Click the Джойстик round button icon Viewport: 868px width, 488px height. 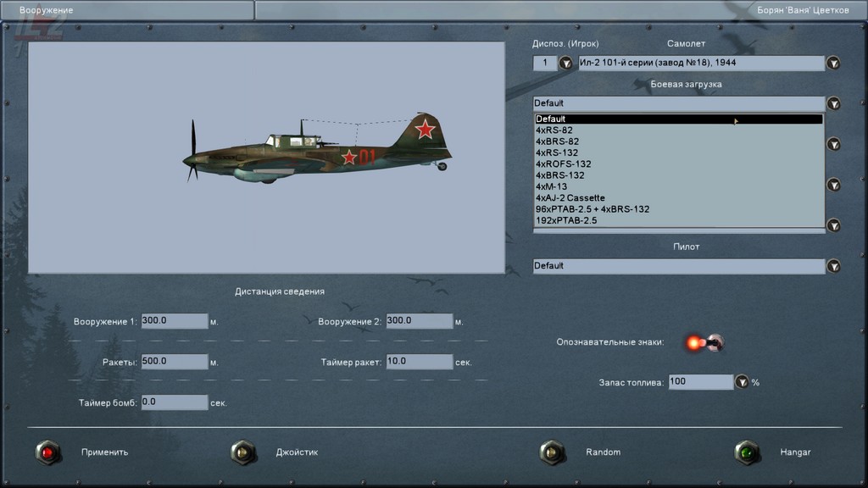pos(243,452)
